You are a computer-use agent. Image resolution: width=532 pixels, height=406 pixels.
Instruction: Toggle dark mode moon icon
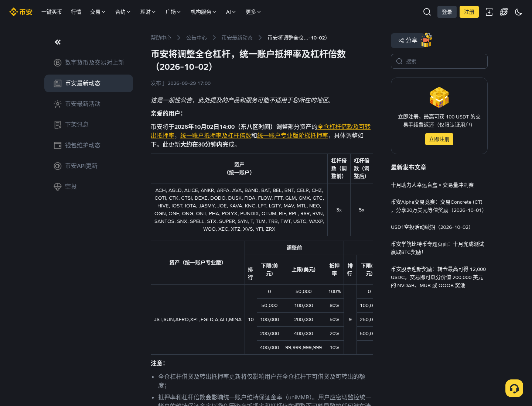519,12
